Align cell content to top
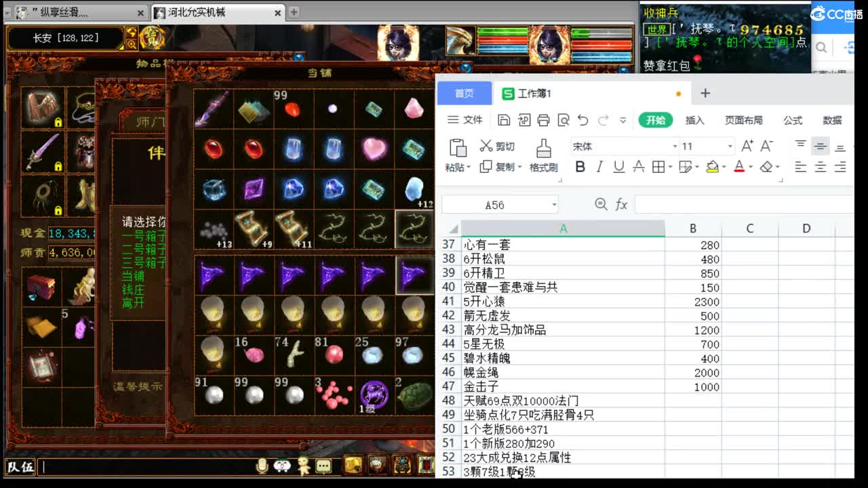868x488 pixels. click(801, 146)
